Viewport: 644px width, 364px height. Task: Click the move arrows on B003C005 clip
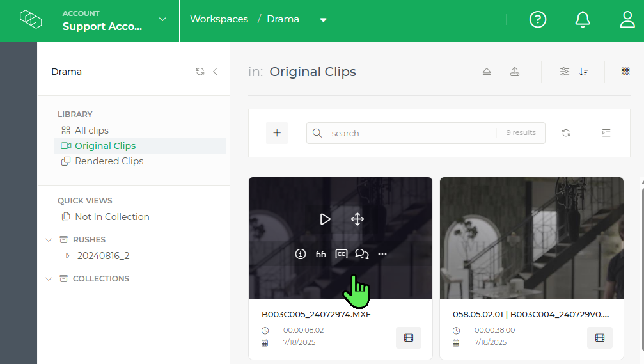click(x=357, y=219)
